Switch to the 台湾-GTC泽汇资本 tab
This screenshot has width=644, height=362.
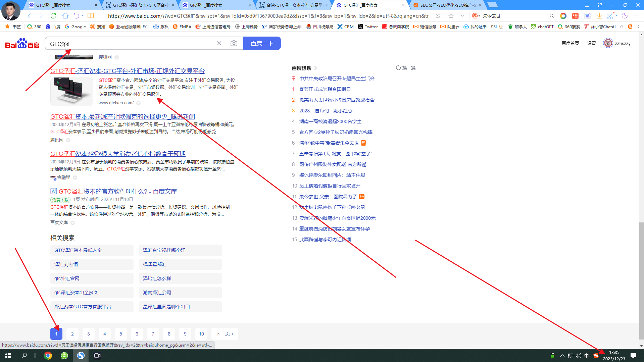click(294, 5)
